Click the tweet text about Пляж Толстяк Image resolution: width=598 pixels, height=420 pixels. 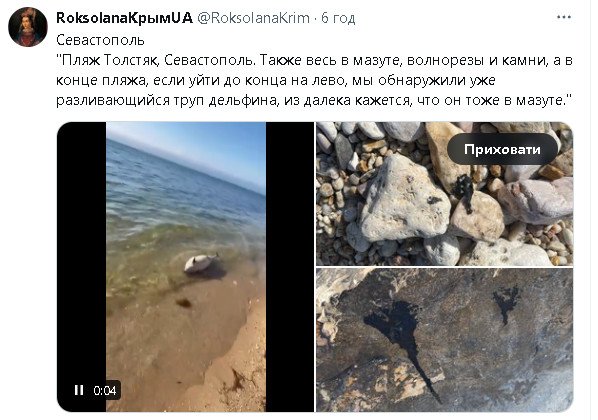(314, 80)
